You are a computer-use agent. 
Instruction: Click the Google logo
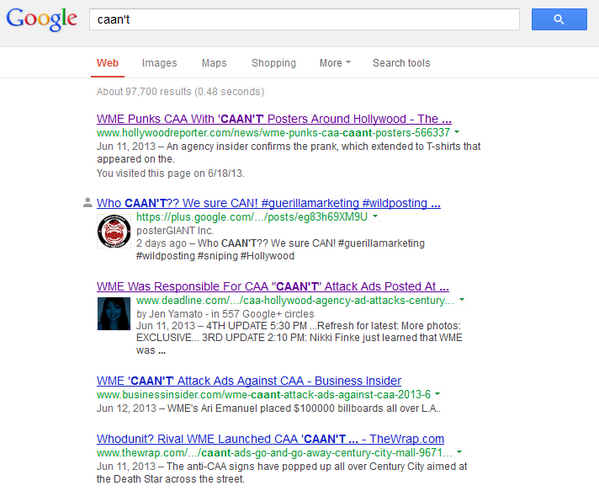(x=42, y=19)
